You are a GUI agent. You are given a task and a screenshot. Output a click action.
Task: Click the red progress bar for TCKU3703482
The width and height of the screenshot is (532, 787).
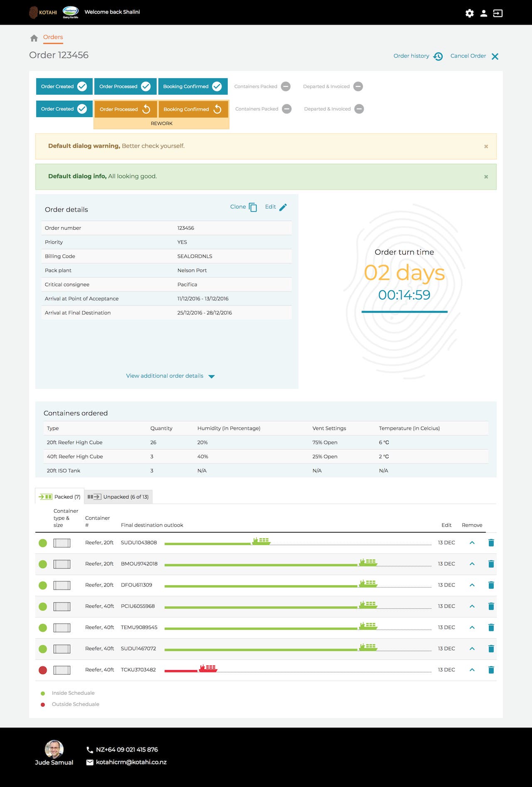point(181,671)
